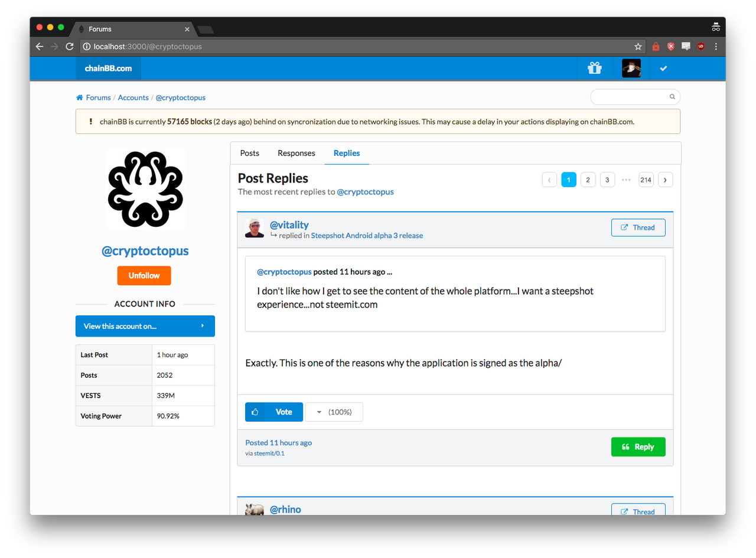Screen dimensions: 756x558
Task: Select page 1 in pagination
Action: [569, 180]
